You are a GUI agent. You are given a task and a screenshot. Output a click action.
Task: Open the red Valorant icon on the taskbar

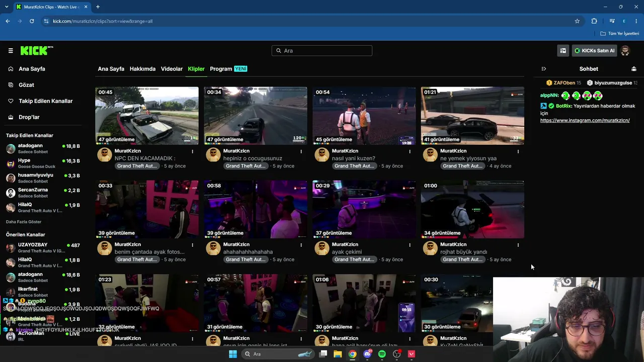pos(412,354)
